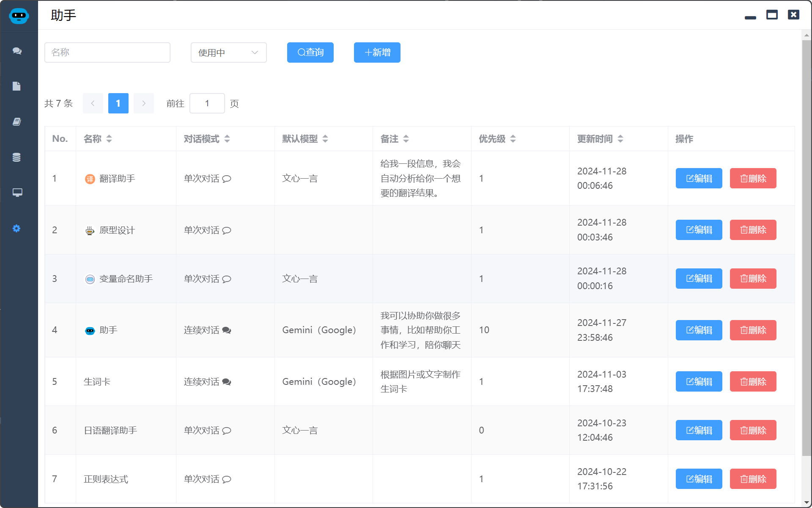This screenshot has width=812, height=508.
Task: Delete the 日语翻译助手 row
Action: coord(753,430)
